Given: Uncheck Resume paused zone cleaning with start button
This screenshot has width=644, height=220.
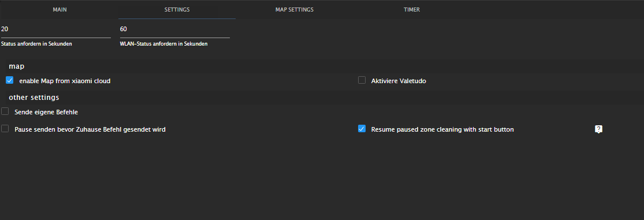Looking at the screenshot, I should [362, 129].
